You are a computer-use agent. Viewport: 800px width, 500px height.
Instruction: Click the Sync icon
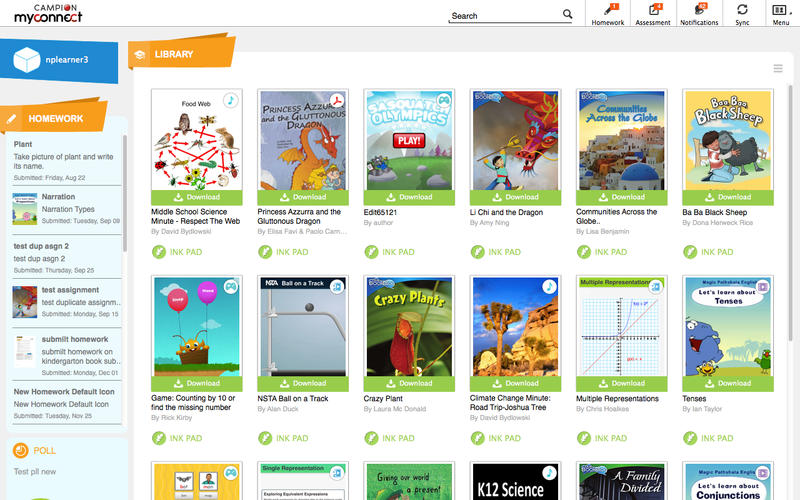pyautogui.click(x=742, y=14)
